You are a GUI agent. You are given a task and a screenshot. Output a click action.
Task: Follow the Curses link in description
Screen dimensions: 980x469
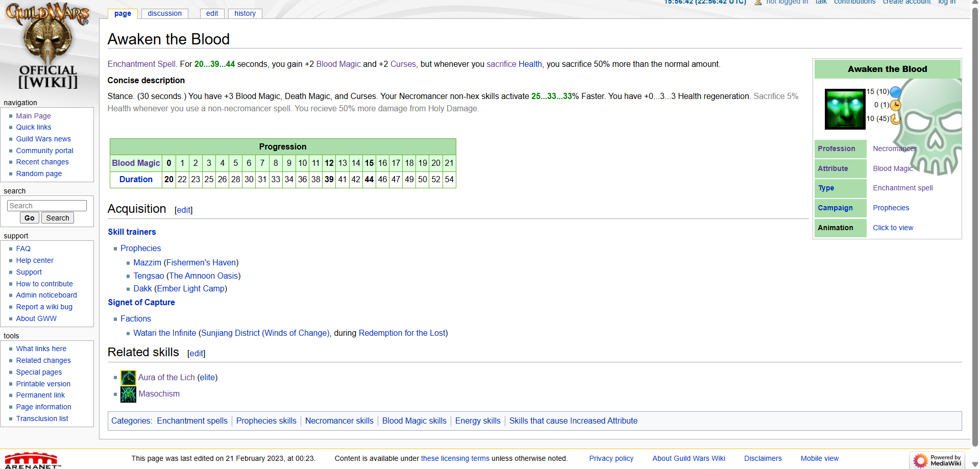tap(403, 64)
